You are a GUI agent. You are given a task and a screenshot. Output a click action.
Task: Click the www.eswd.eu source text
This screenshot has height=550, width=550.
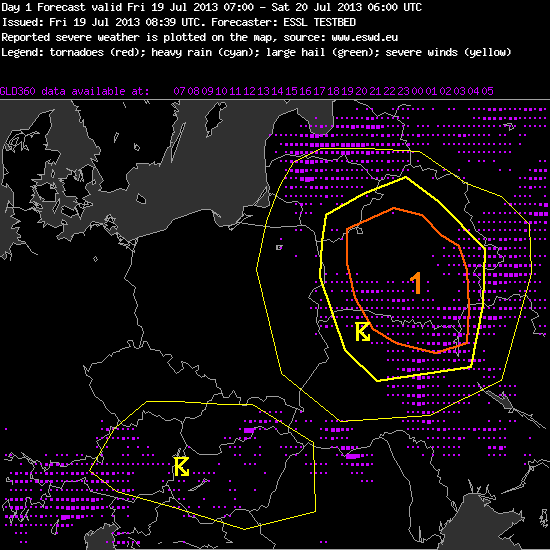coord(365,38)
